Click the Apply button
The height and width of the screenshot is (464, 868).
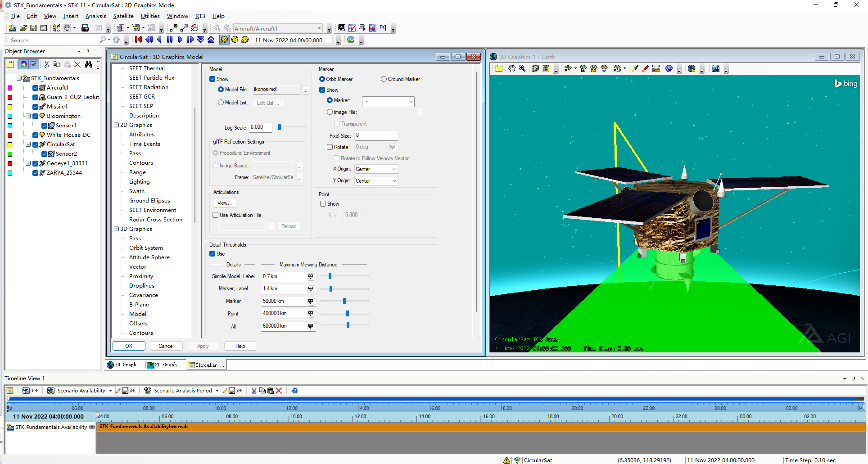(203, 346)
